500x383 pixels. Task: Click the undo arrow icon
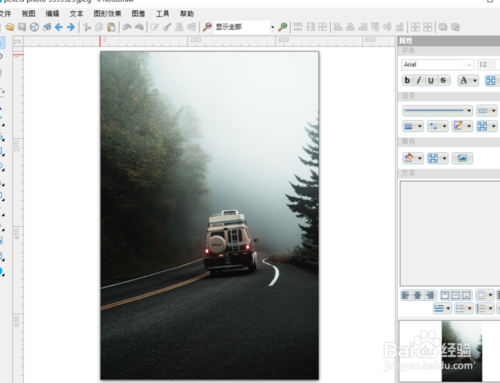point(127,27)
